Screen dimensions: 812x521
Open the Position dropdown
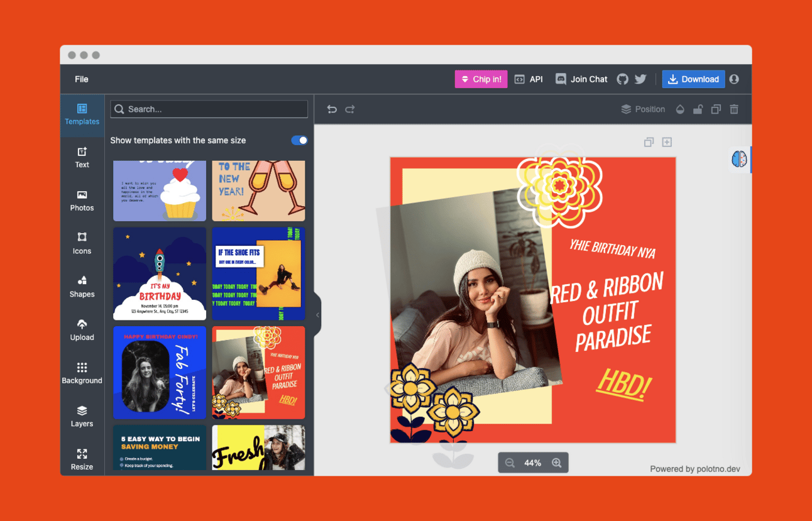tap(643, 109)
